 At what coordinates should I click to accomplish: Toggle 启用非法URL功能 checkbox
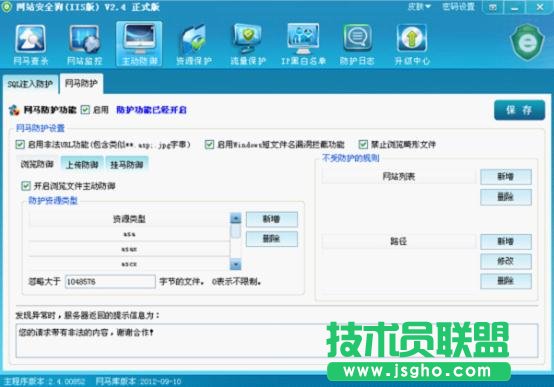[x=20, y=144]
